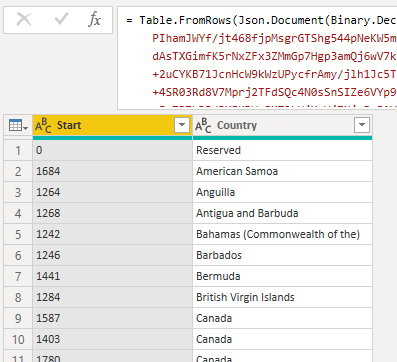Image resolution: width=397 pixels, height=362 pixels.
Task: Select the cell containing 1284
Action: coord(113,297)
